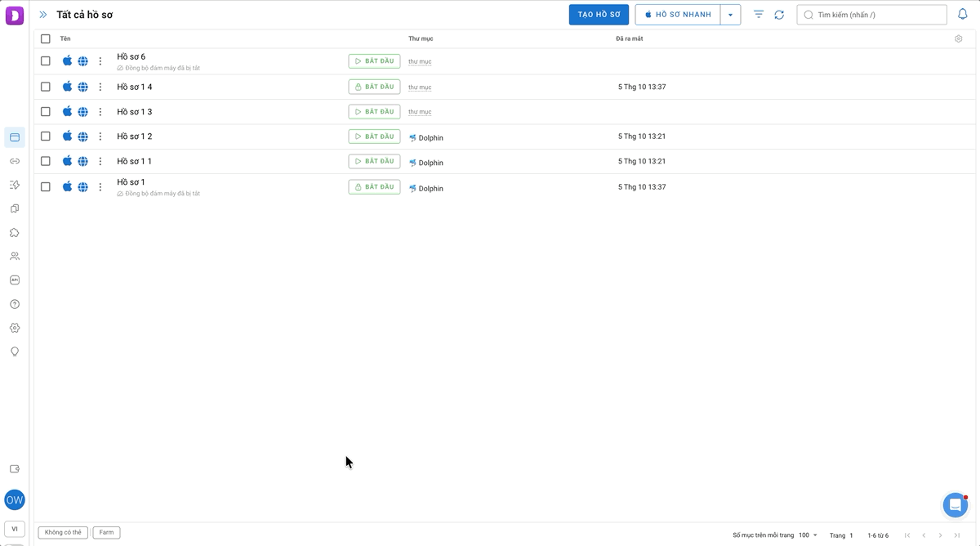Open the OW user avatar

pyautogui.click(x=15, y=500)
